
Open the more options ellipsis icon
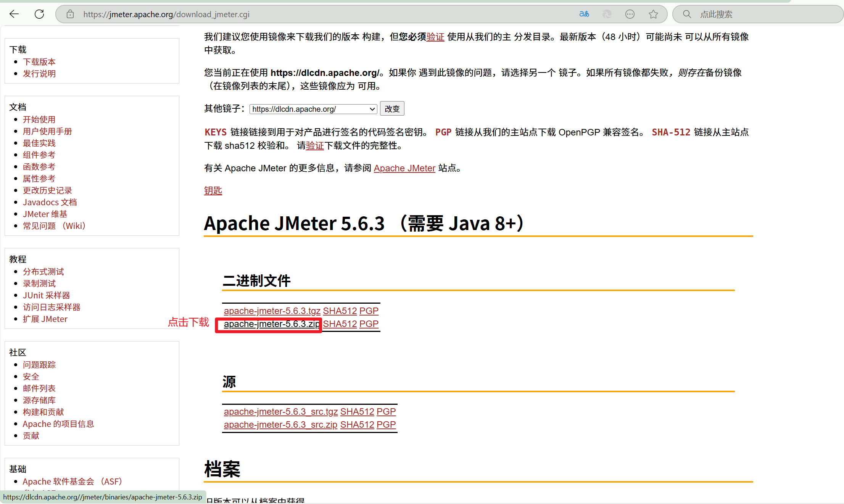point(630,14)
